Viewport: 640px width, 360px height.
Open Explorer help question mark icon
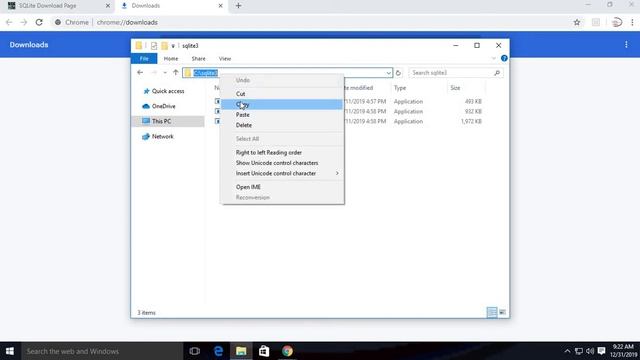click(x=504, y=58)
